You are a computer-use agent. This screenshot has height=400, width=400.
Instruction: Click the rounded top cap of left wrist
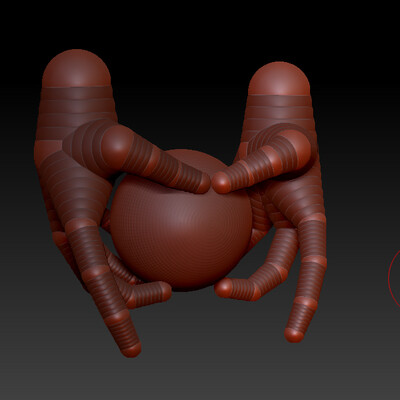(76, 68)
